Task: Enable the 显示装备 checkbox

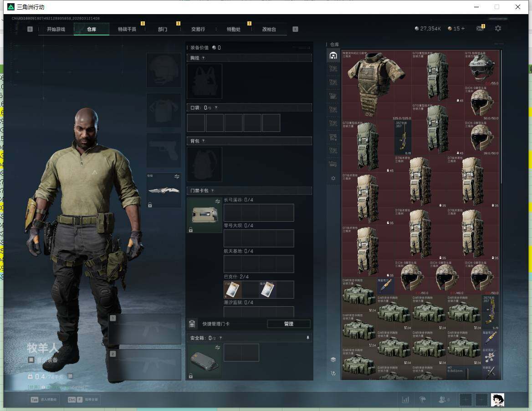Action: pyautogui.click(x=31, y=360)
